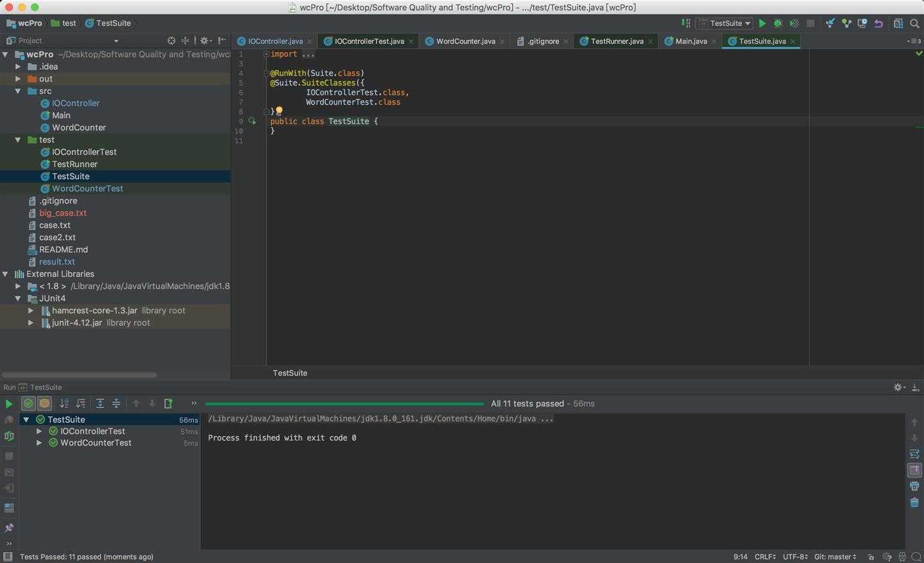The image size is (924, 563).
Task: Run TestSuite with coverage icon
Action: tap(794, 23)
